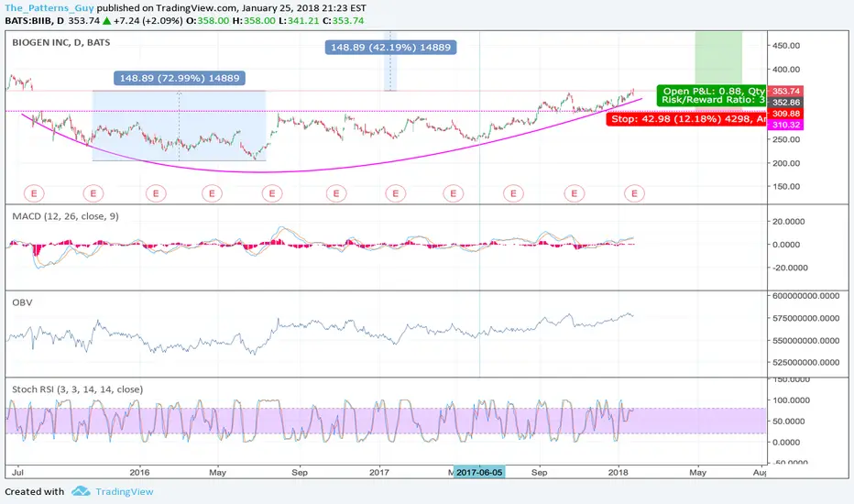Select the 148.89 (72.99%) measurement label
The height and width of the screenshot is (504, 854).
(x=180, y=78)
